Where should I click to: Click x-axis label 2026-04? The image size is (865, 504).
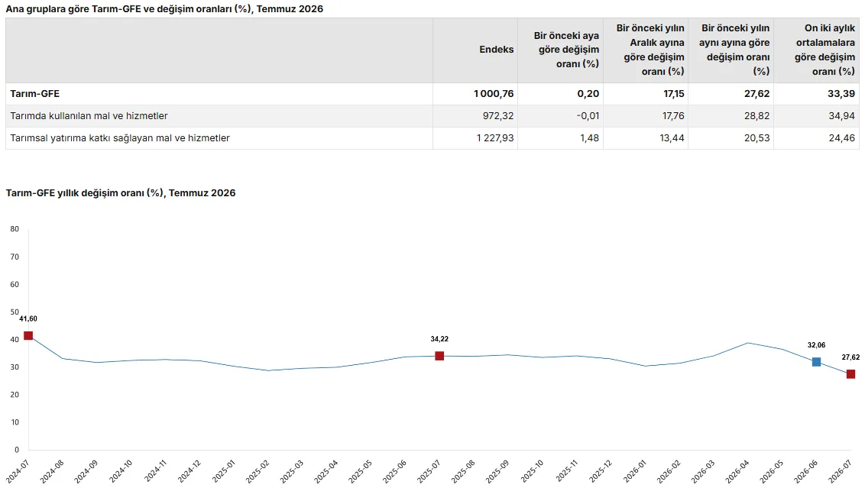click(x=737, y=472)
